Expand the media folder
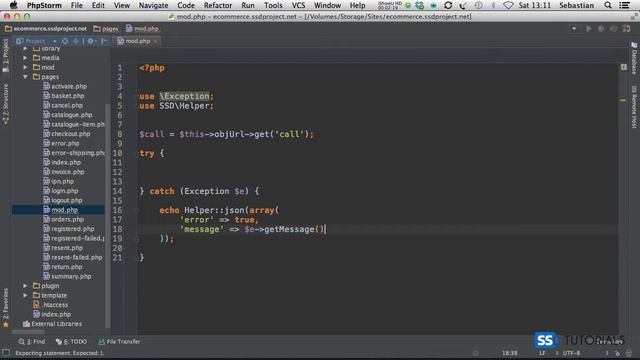Image resolution: width=640 pixels, height=360 pixels. pos(25,58)
